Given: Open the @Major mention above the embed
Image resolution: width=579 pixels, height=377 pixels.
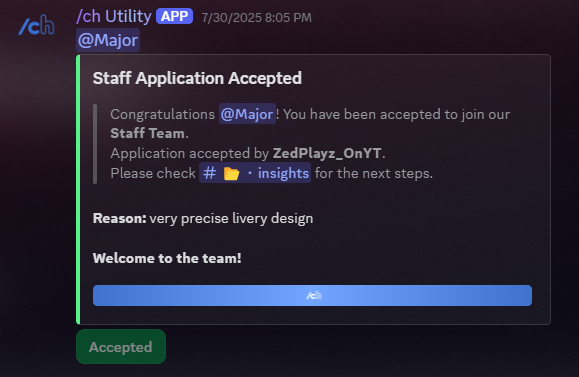Looking at the screenshot, I should click(108, 40).
